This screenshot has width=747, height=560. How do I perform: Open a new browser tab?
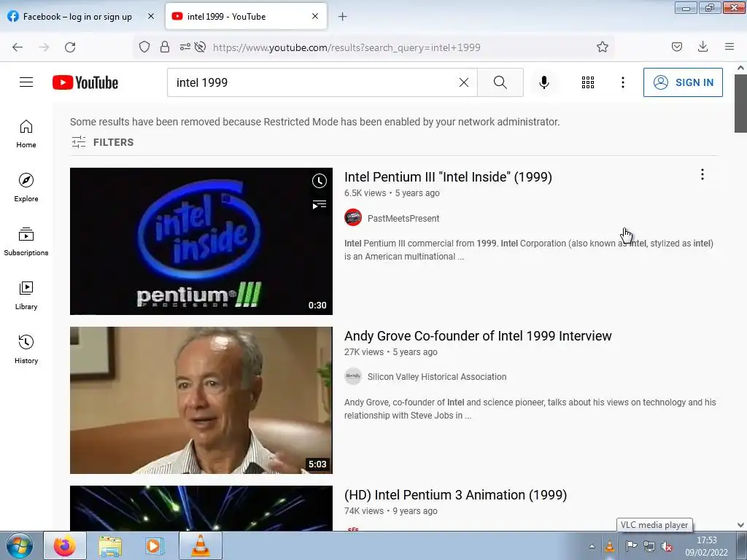tap(343, 17)
